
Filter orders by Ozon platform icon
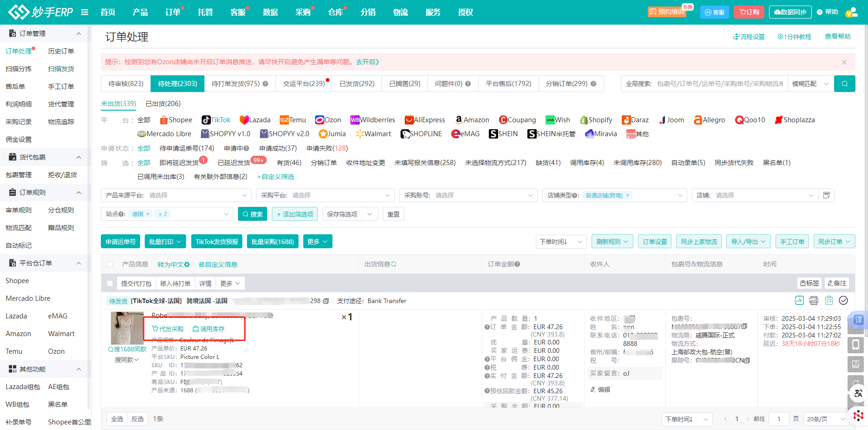(x=319, y=120)
